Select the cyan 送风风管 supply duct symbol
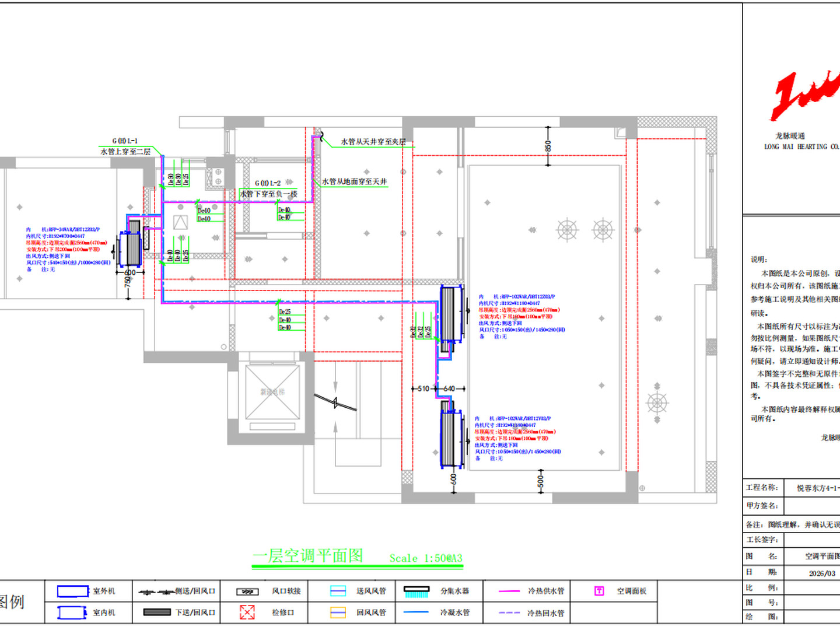The image size is (840, 630). (338, 591)
